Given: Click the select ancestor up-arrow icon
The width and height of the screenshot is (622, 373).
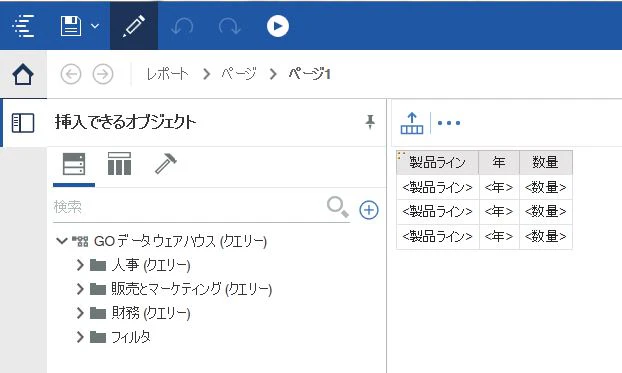Looking at the screenshot, I should click(412, 123).
